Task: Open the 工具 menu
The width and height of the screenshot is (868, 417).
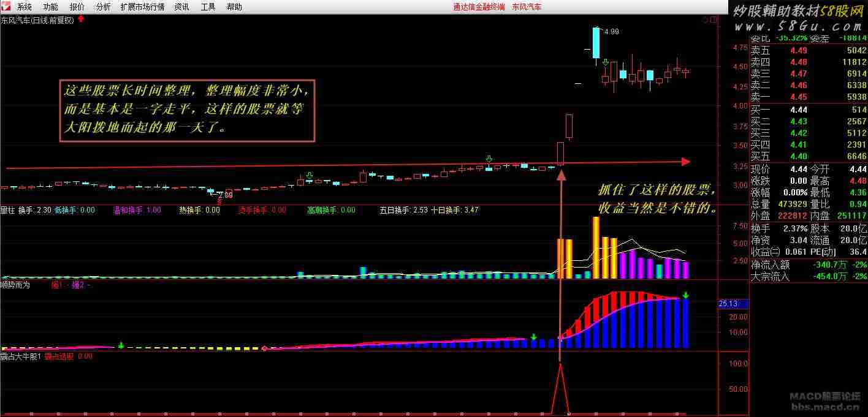Action: point(208,7)
